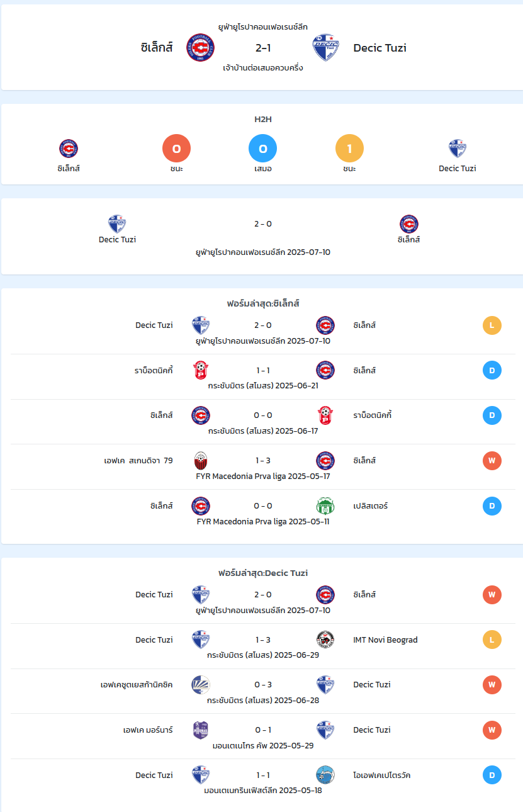Open the IMT Novi Beograd team name
This screenshot has width=523, height=812.
386,640
